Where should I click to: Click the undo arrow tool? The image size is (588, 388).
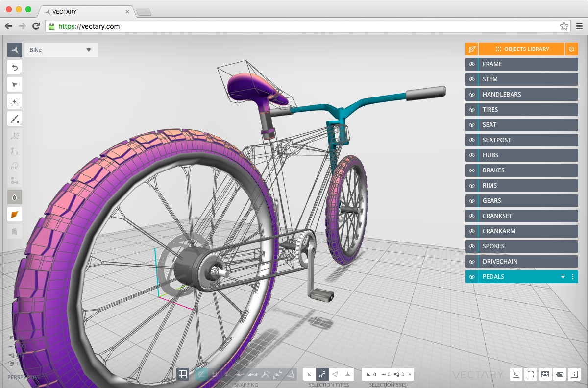(x=15, y=68)
